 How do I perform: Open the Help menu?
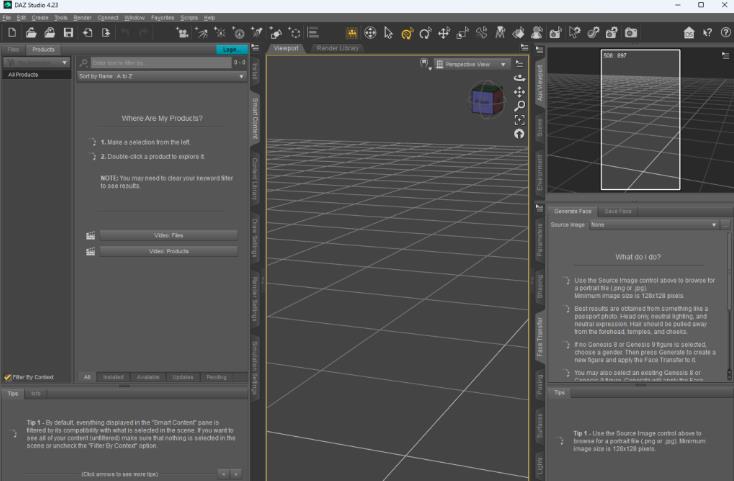click(209, 18)
